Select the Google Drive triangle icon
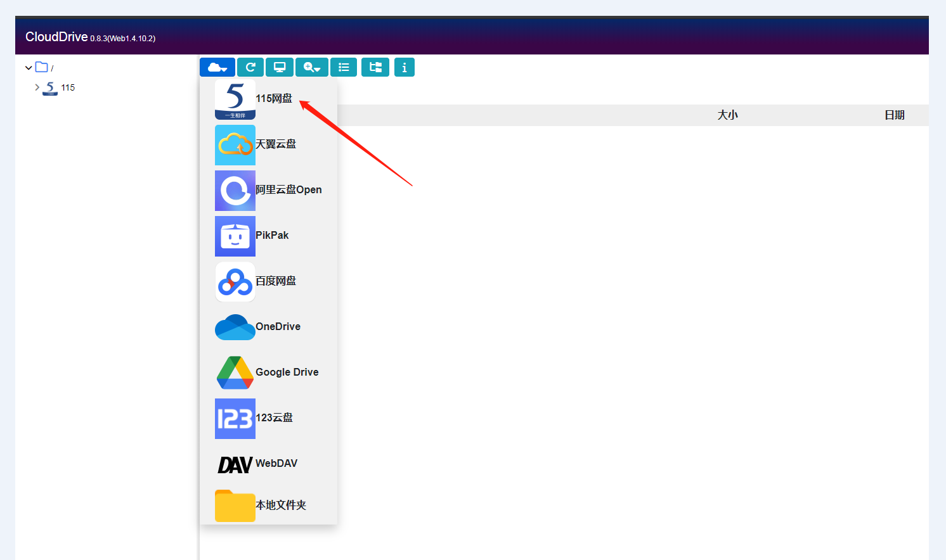This screenshot has width=946, height=560. (235, 372)
